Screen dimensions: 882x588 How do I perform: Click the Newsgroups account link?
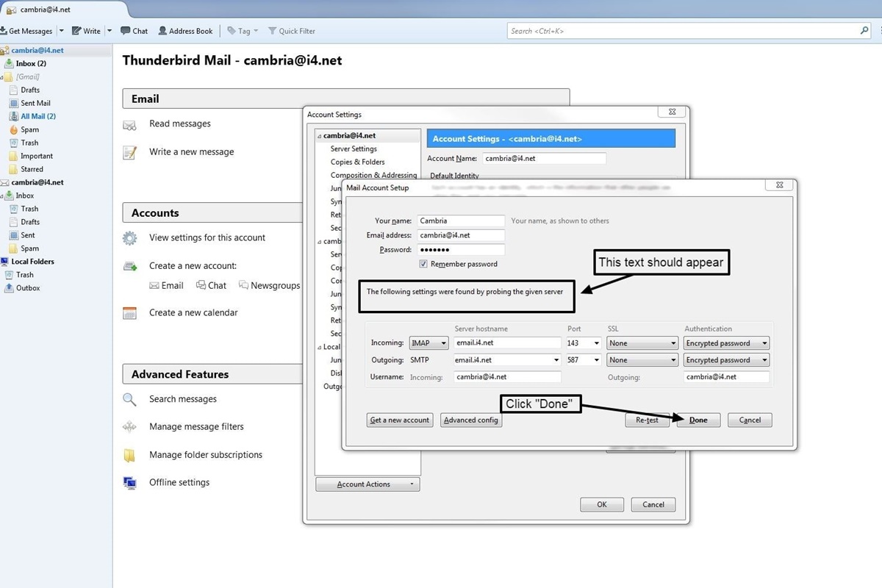[x=269, y=285]
